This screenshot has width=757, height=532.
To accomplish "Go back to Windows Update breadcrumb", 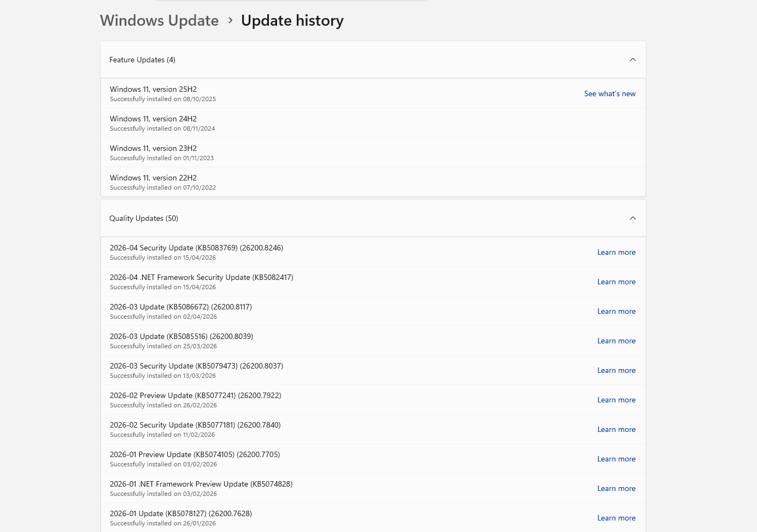I will click(159, 21).
